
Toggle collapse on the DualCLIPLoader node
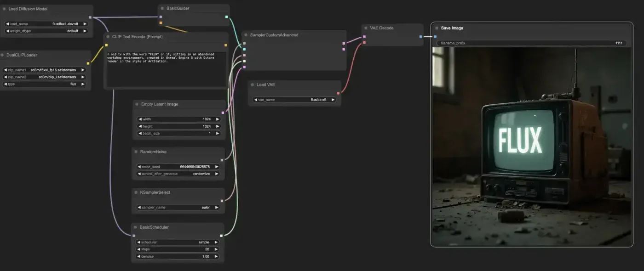[x=2, y=55]
